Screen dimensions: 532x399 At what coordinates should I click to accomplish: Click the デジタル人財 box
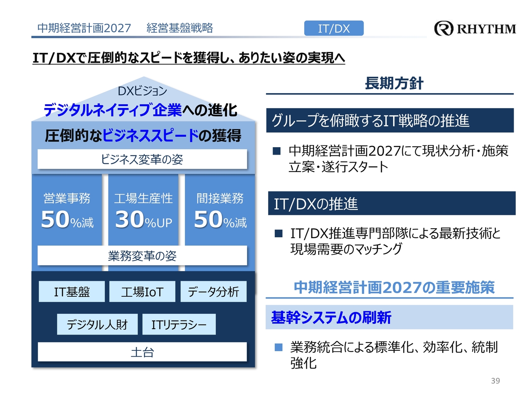(97, 324)
